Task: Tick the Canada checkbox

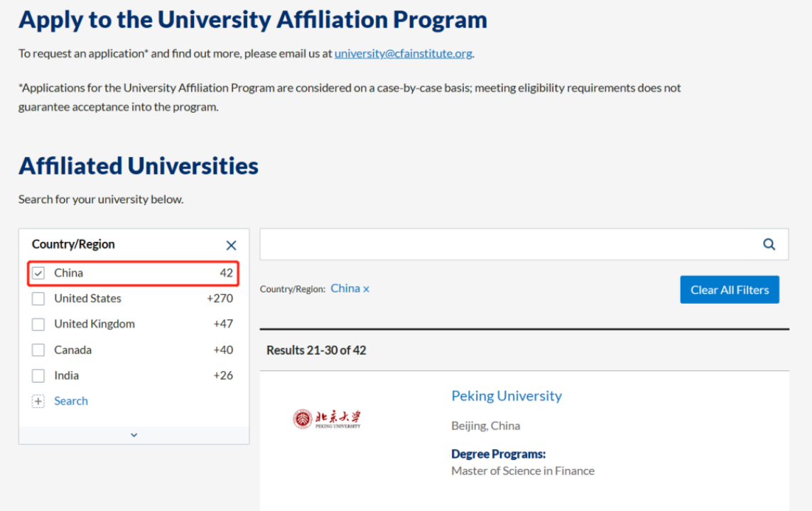Action: [x=38, y=350]
